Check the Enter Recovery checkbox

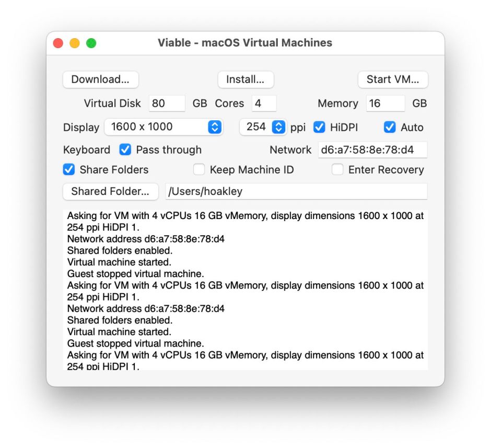[338, 170]
